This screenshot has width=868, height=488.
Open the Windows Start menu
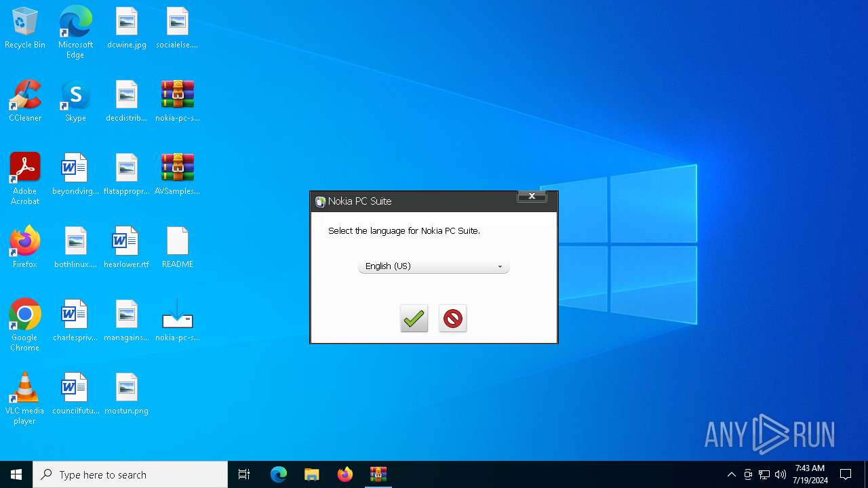click(16, 474)
